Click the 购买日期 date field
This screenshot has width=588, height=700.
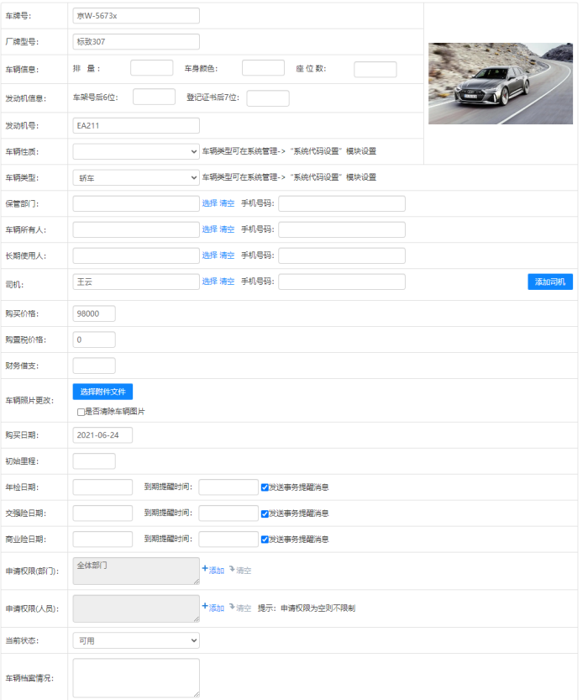102,435
